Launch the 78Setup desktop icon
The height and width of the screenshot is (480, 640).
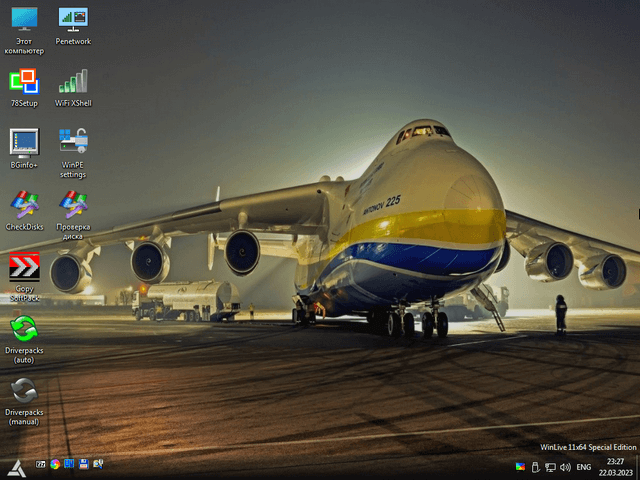coord(22,81)
